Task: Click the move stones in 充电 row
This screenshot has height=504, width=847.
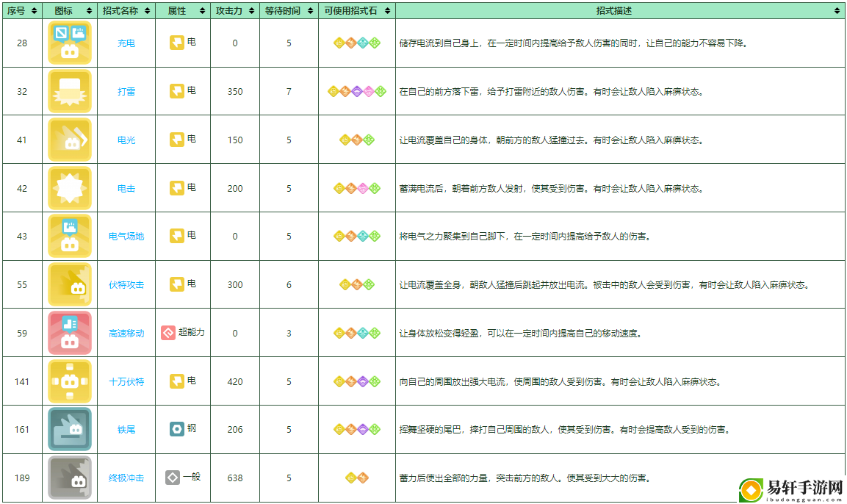Action: point(356,43)
